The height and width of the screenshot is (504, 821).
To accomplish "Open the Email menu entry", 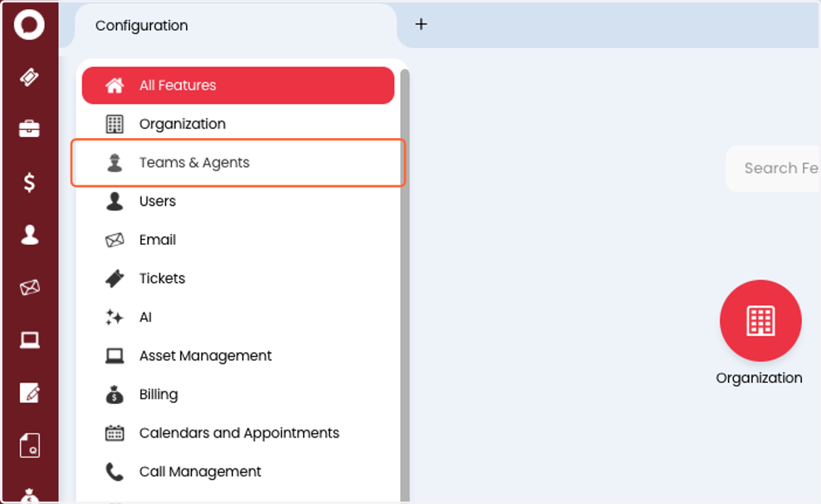I will [x=238, y=240].
